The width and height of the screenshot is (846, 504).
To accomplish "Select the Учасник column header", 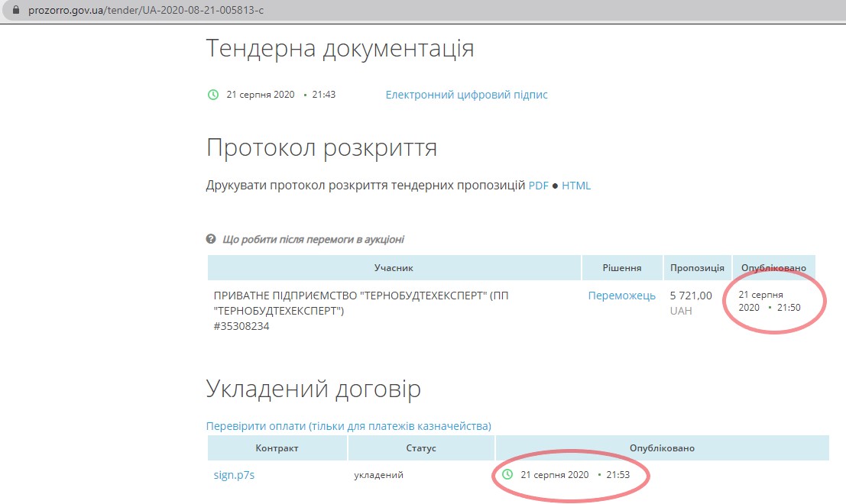I will tap(394, 267).
